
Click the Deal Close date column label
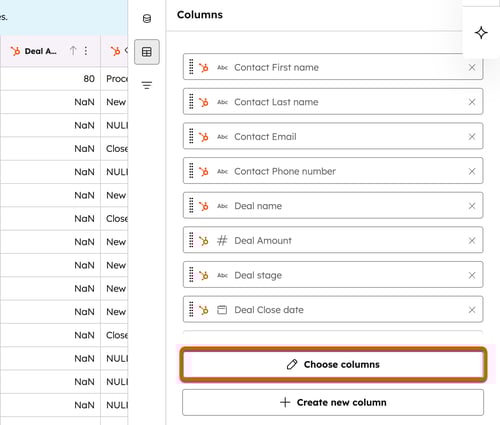[269, 310]
